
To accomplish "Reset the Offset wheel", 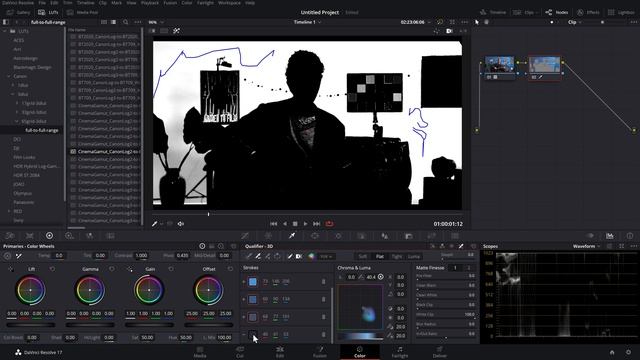I will tap(230, 269).
